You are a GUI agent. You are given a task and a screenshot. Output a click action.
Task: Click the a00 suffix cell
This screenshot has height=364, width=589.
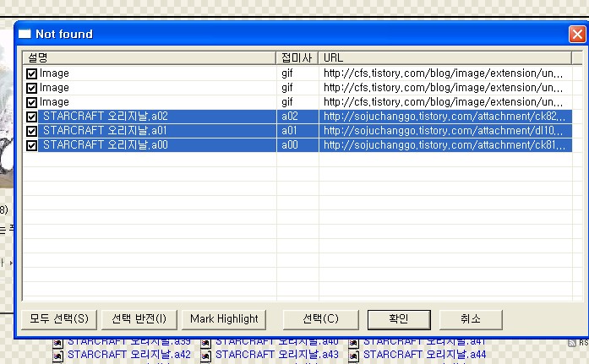click(x=297, y=145)
